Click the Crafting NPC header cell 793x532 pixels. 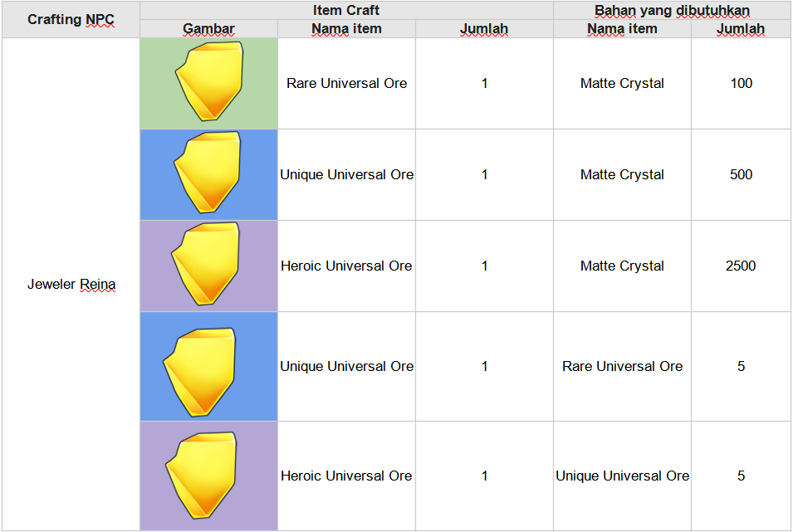71,19
